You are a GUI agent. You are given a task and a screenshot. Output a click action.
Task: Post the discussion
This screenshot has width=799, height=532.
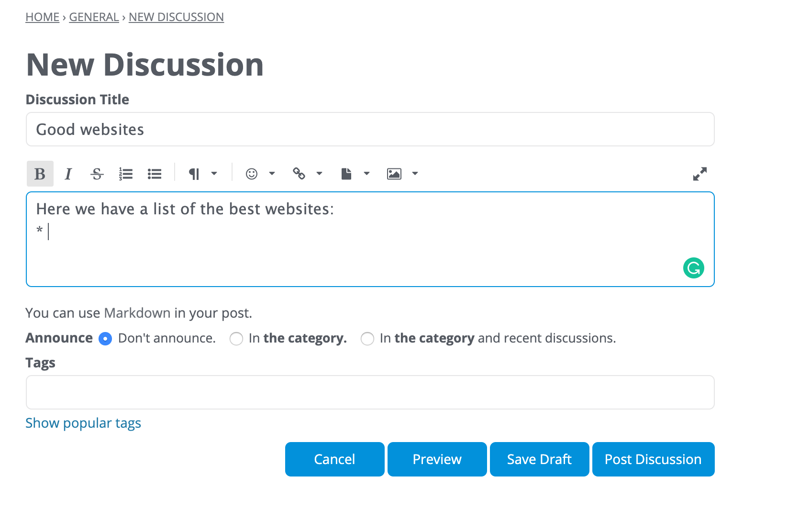click(x=653, y=459)
